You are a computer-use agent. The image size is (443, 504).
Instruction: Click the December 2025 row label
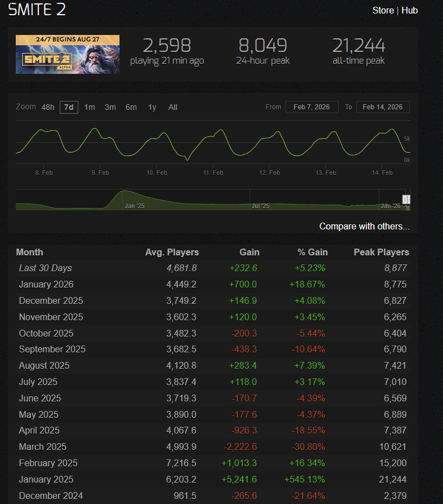pos(51,300)
